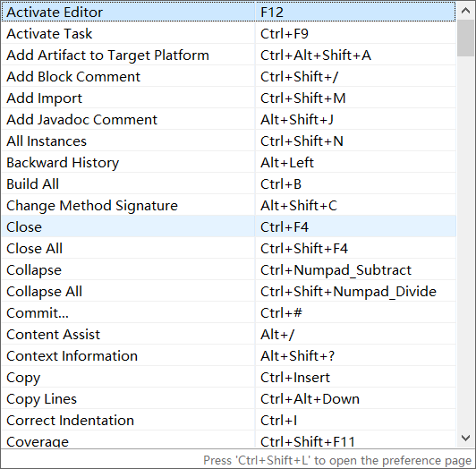Click the Ctrl+I shortcut cell

(355, 421)
